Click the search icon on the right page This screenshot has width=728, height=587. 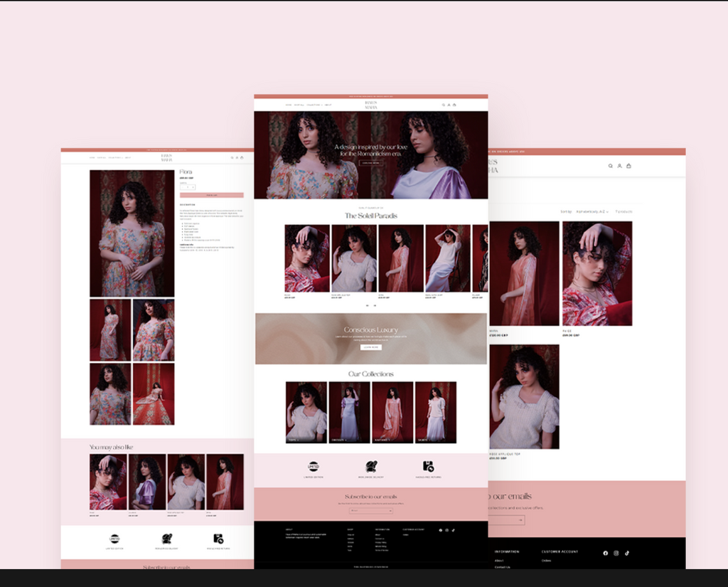pos(611,166)
